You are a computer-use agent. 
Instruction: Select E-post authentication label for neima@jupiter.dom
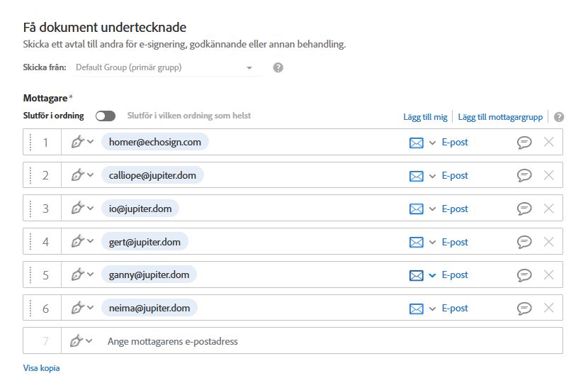[x=455, y=309]
